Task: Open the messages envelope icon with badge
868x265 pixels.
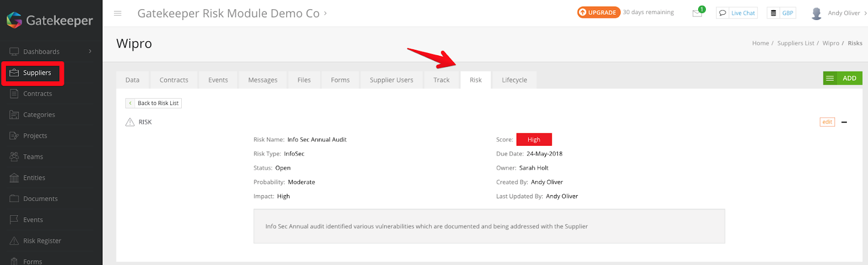Action: pos(698,13)
